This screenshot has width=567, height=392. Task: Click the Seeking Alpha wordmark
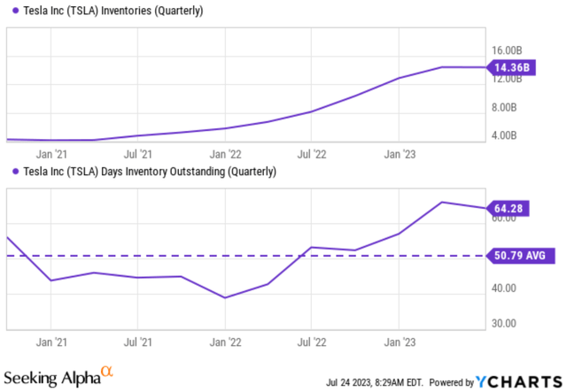click(53, 379)
